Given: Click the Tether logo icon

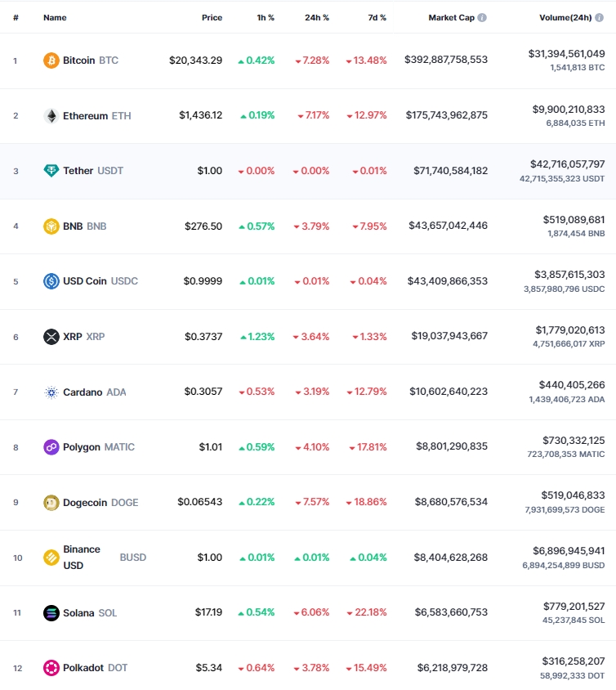Looking at the screenshot, I should [x=51, y=171].
